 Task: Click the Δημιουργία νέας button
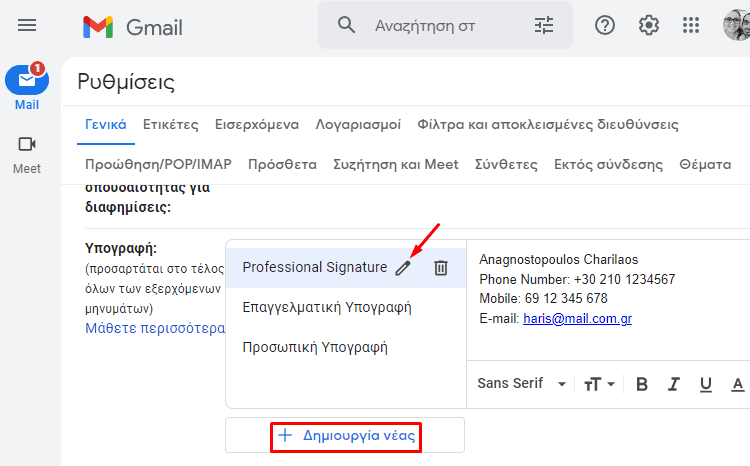click(x=345, y=435)
